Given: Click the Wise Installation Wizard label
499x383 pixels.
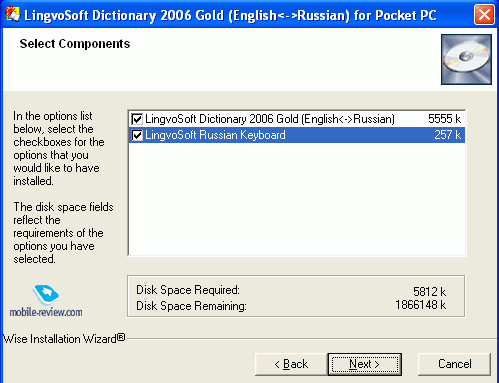Looking at the screenshot, I should pyautogui.click(x=64, y=339).
